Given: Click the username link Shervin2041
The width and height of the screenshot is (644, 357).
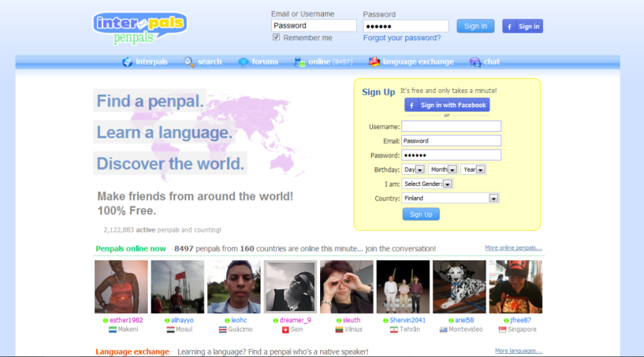Looking at the screenshot, I should [408, 320].
